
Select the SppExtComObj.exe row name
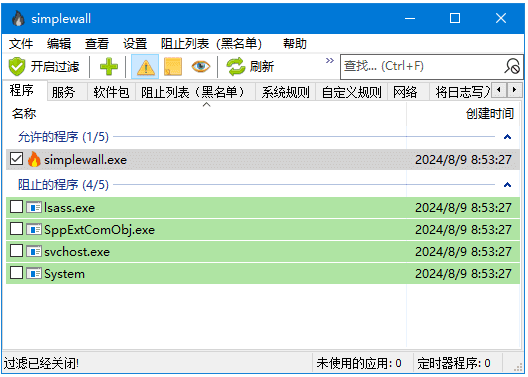[100, 230]
